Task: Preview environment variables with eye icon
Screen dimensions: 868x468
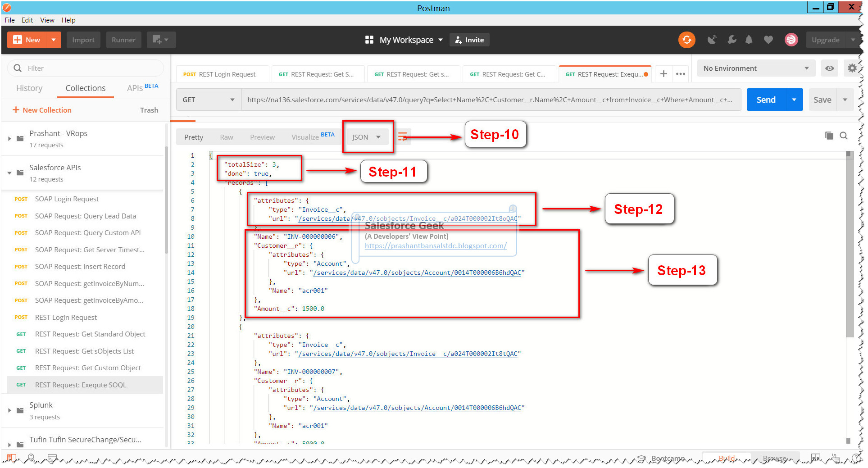Action: [x=829, y=68]
